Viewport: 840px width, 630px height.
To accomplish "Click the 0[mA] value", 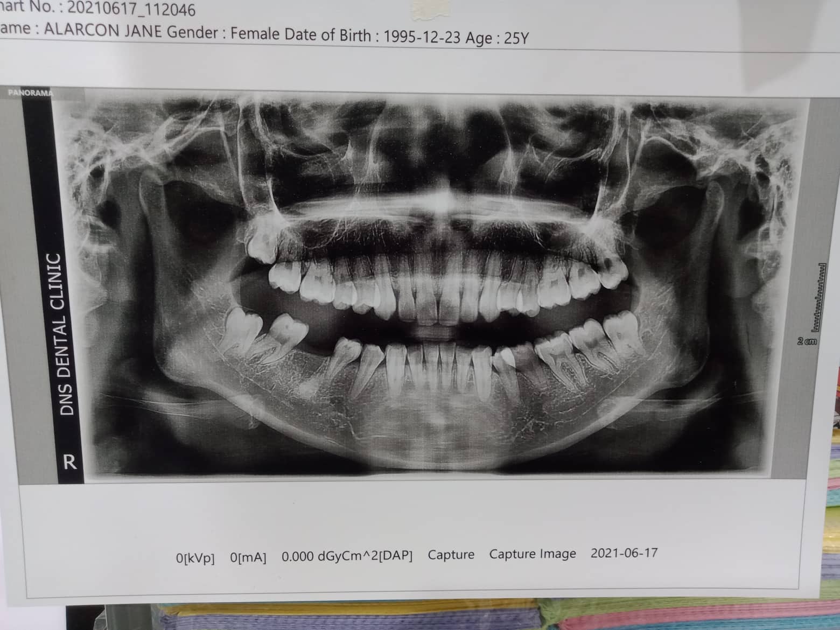I will point(248,557).
